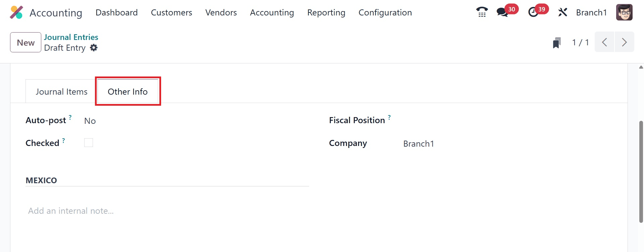Click the Accounting app title
Viewport: 644px width, 252px height.
tap(56, 13)
